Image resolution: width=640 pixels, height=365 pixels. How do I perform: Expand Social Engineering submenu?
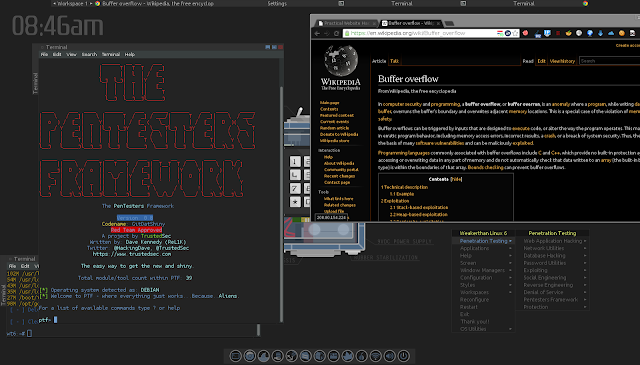point(553,278)
